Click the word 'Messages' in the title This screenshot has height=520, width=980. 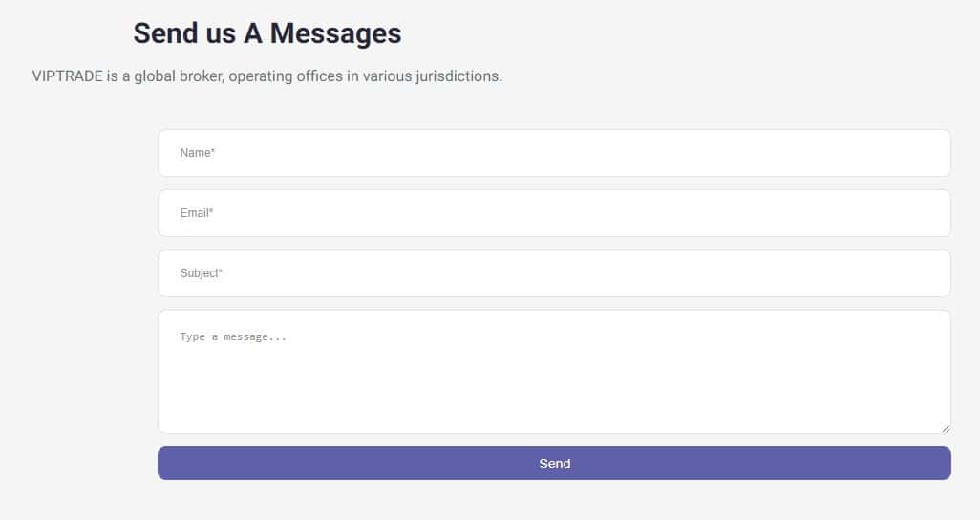tap(335, 33)
